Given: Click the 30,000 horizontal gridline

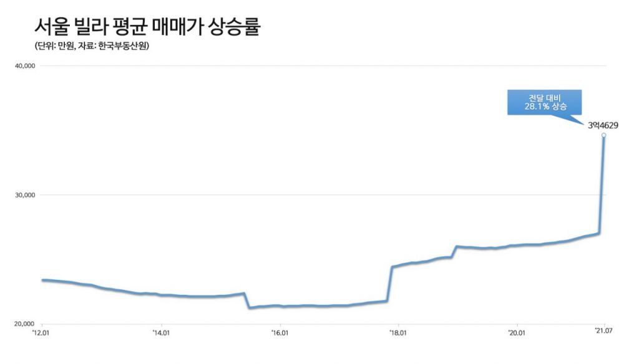Looking at the screenshot, I should 312,195.
